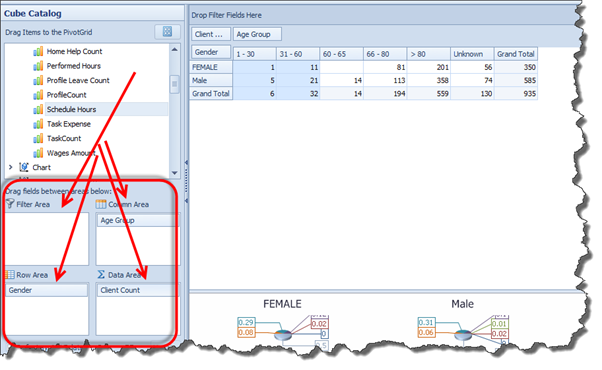Screen dimensions: 602x370
Task: Click the 0.06 label on Male chart
Action: coord(426,332)
